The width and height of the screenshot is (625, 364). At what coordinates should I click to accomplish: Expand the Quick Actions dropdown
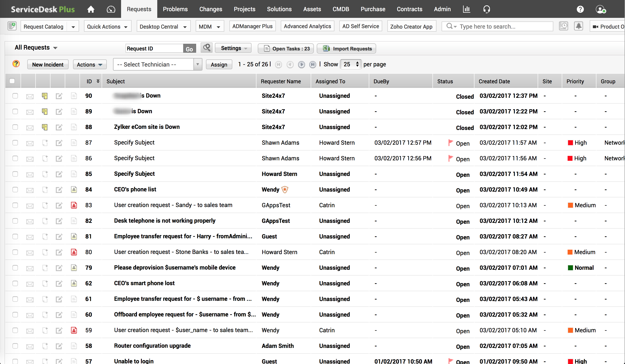point(107,26)
